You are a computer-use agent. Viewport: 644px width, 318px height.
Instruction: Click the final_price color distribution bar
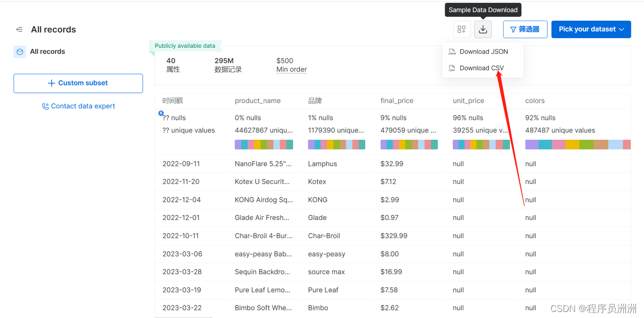coord(409,145)
